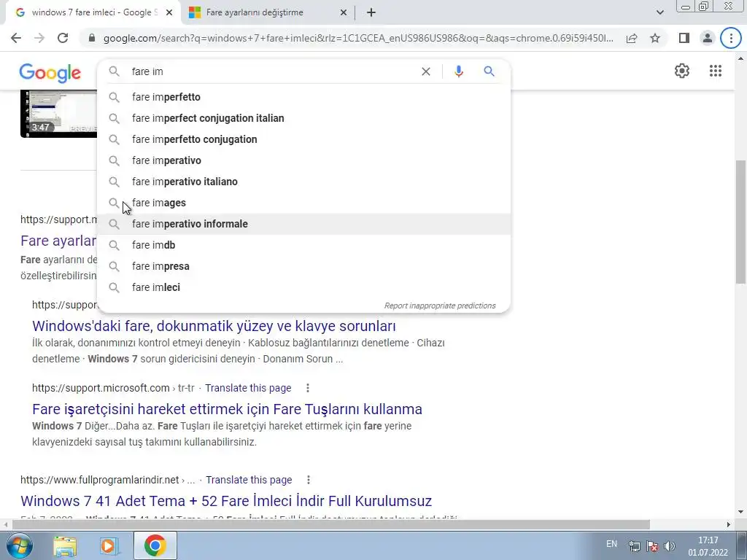The height and width of the screenshot is (560, 747).
Task: Open Windows 7 41 Adet Tema result
Action: [226, 501]
